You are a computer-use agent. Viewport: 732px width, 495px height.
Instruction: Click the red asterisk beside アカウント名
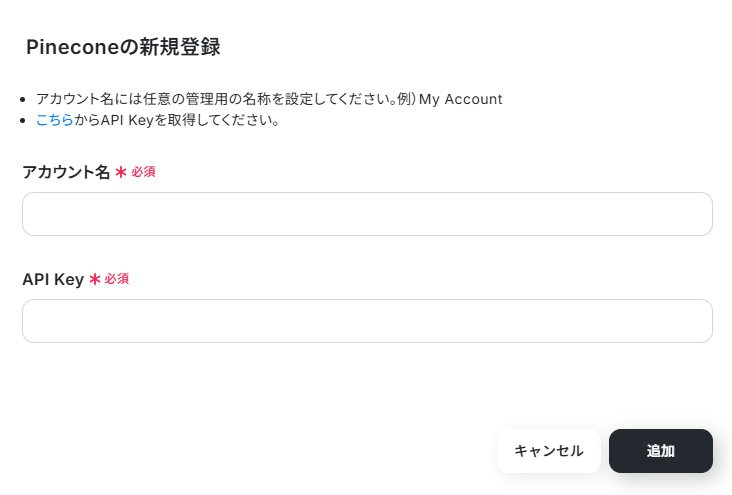(121, 172)
